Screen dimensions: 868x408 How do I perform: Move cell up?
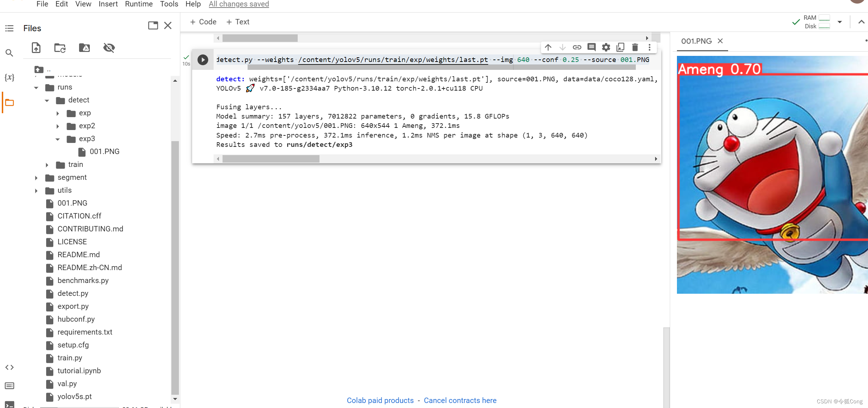[548, 47]
